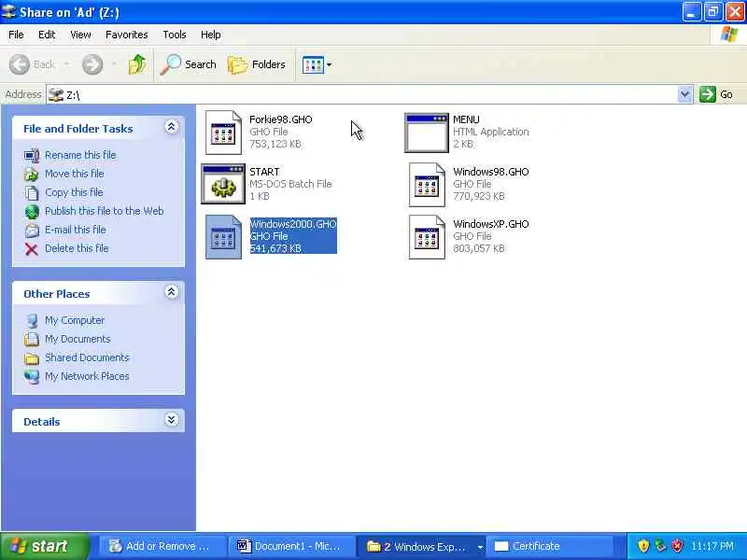Click the Back navigation button

pyautogui.click(x=33, y=64)
